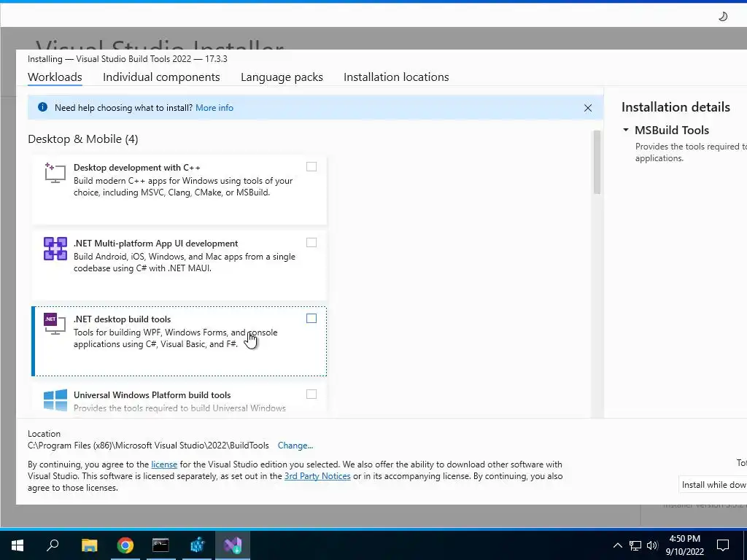This screenshot has width=747, height=560.
Task: Click the .NET desktop build tools icon
Action: [x=55, y=324]
